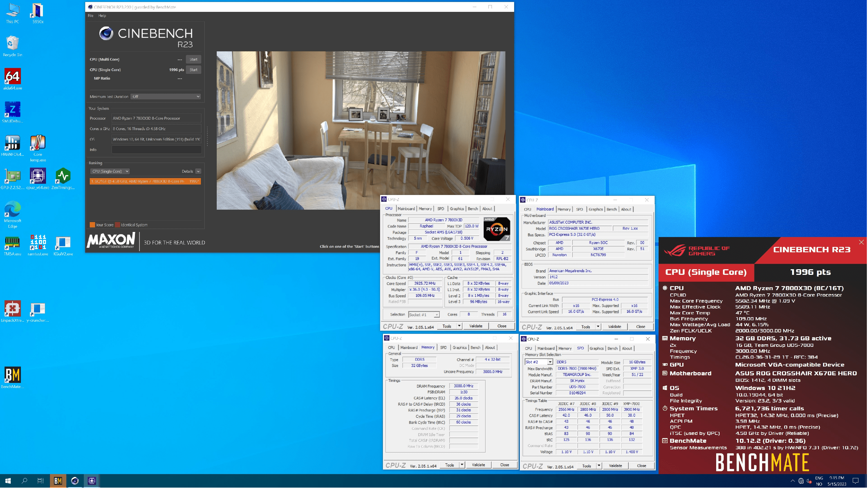Click the rendered room preview image
Screen dimensions: 868x491
[x=361, y=131]
